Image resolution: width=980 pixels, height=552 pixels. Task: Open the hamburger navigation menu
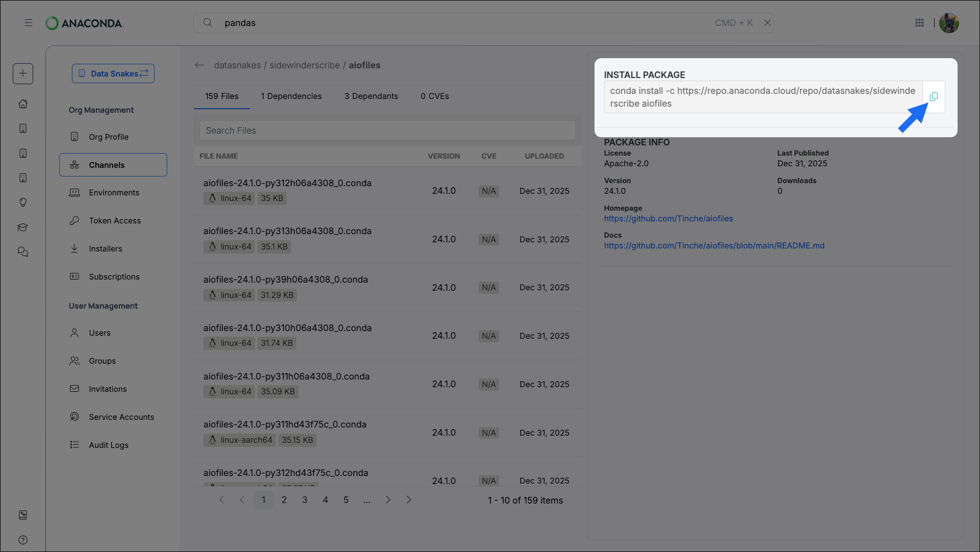click(x=29, y=23)
